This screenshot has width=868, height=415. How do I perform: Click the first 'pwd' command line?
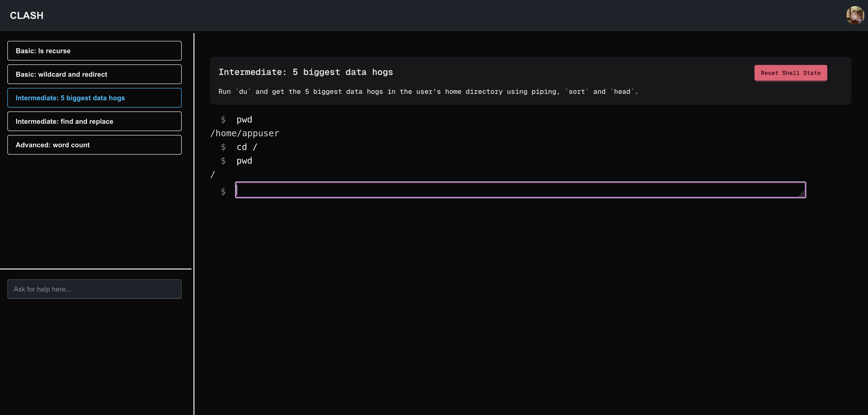244,120
